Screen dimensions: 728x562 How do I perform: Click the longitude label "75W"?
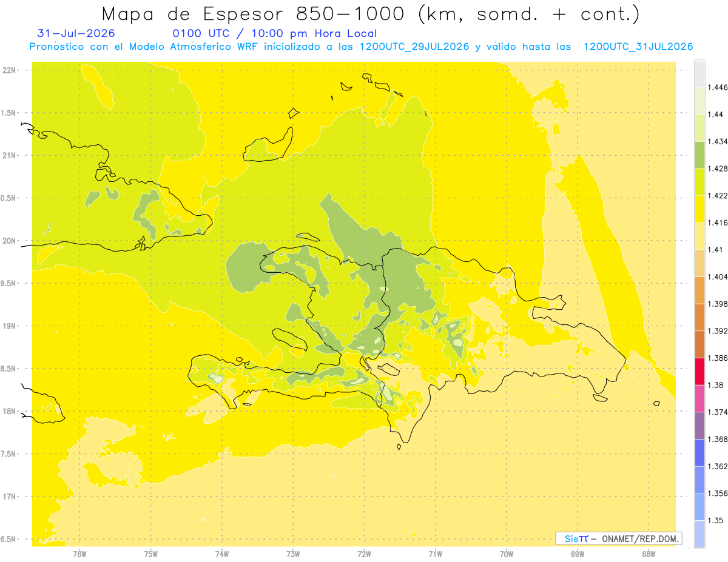[150, 554]
